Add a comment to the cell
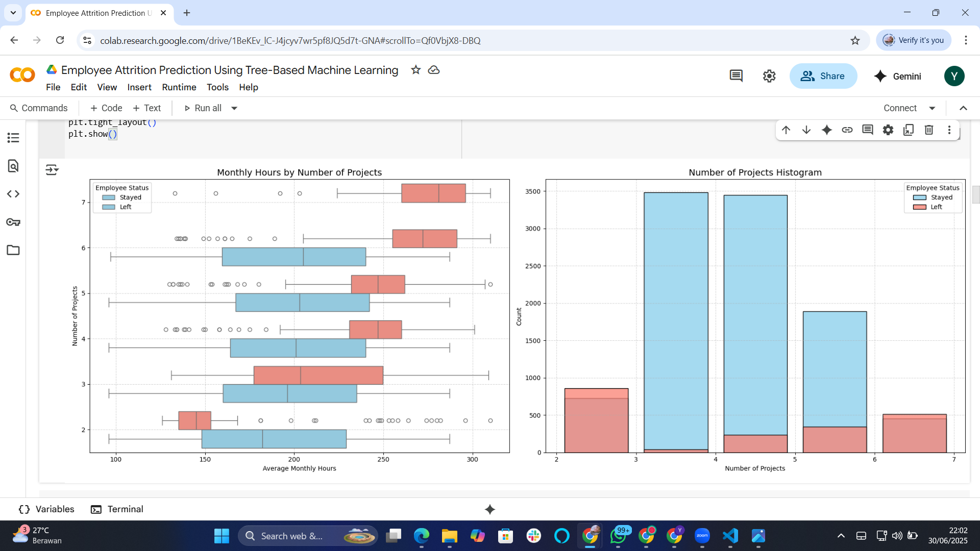This screenshot has height=551, width=980. click(867, 130)
